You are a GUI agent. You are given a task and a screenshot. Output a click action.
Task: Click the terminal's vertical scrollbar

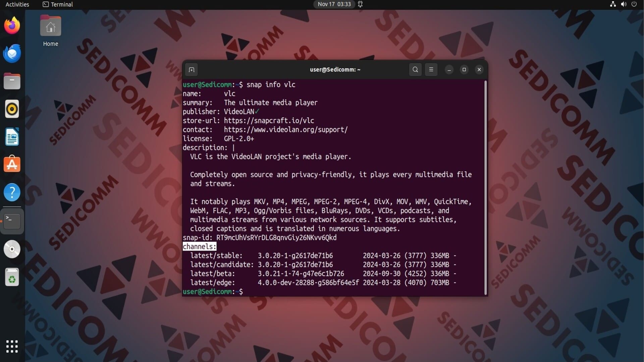485,188
